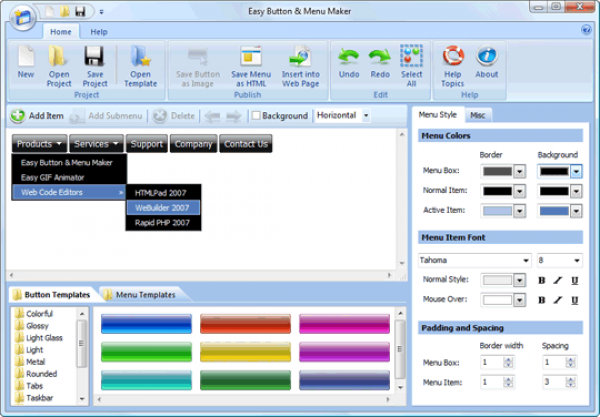
Task: Toggle bold for Normal Style font
Action: (x=542, y=280)
